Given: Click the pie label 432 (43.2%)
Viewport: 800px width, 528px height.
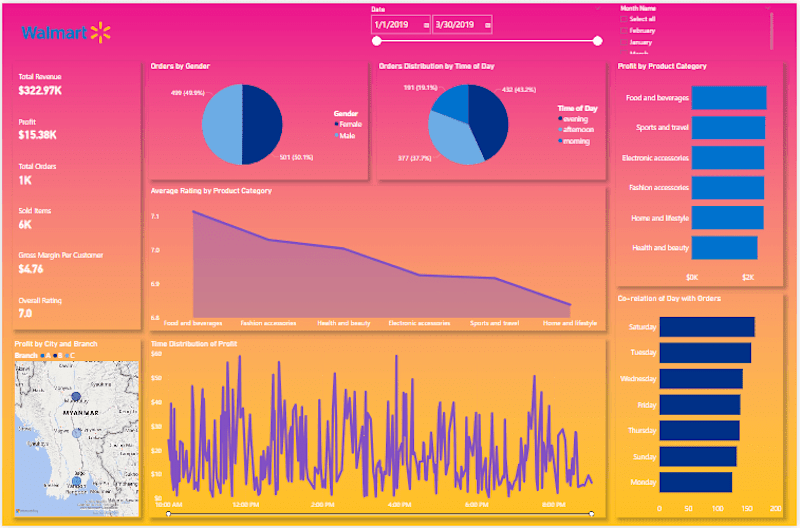Looking at the screenshot, I should click(x=519, y=89).
